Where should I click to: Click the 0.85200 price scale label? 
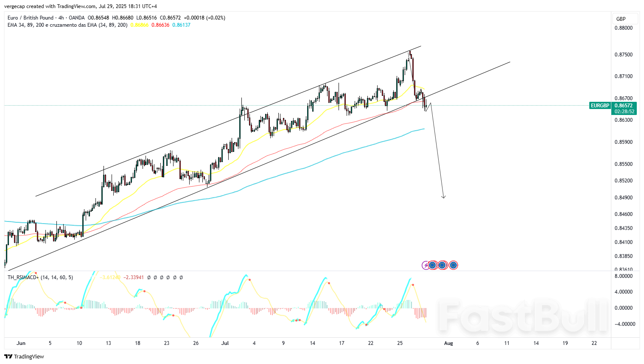[x=623, y=181]
